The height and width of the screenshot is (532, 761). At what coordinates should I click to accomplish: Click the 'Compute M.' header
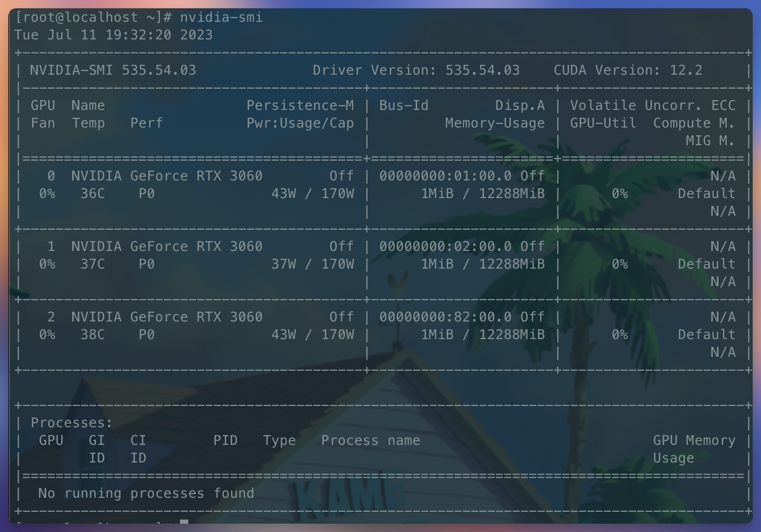tap(694, 123)
